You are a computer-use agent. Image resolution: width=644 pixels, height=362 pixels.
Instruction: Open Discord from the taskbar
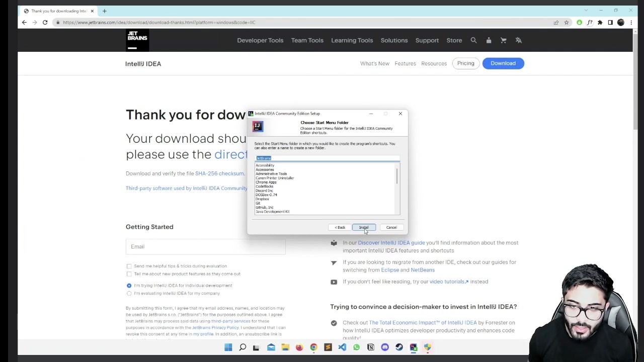click(x=385, y=347)
